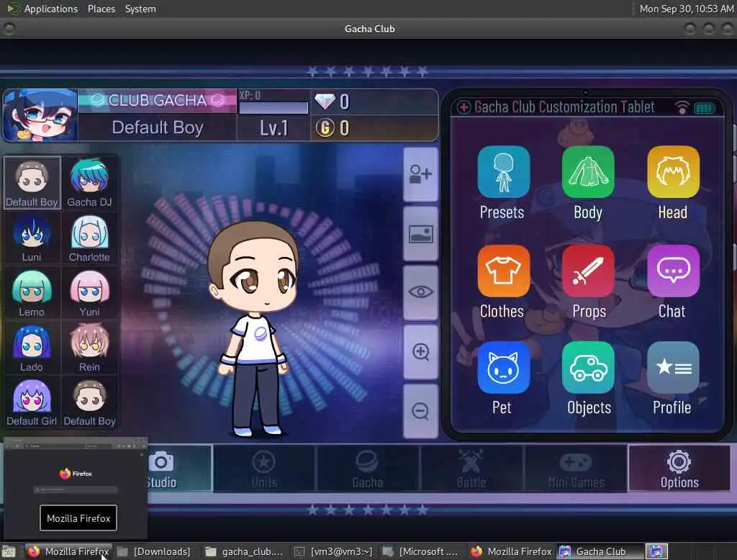
Task: Click the tablet wifi signal icon
Action: click(x=682, y=108)
